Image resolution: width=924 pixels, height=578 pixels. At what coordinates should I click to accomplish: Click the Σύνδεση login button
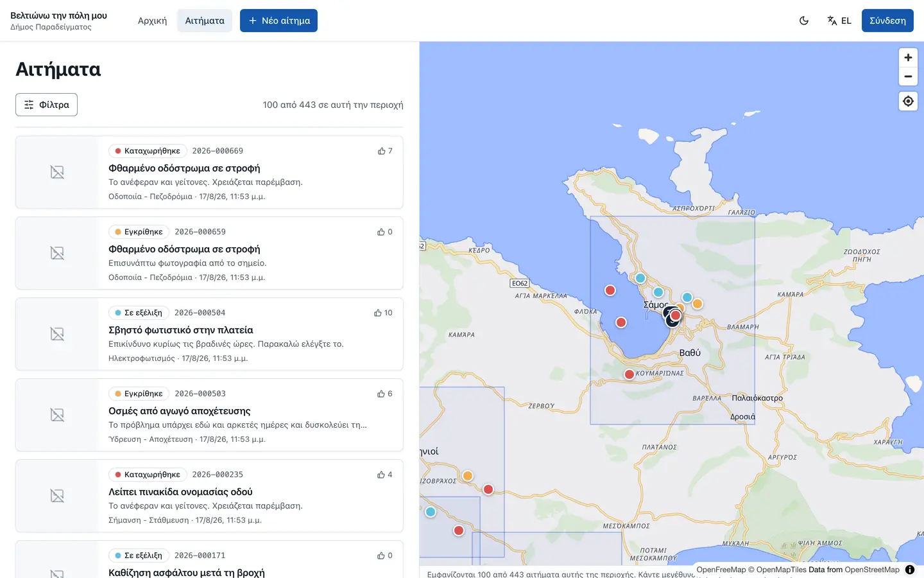click(887, 21)
